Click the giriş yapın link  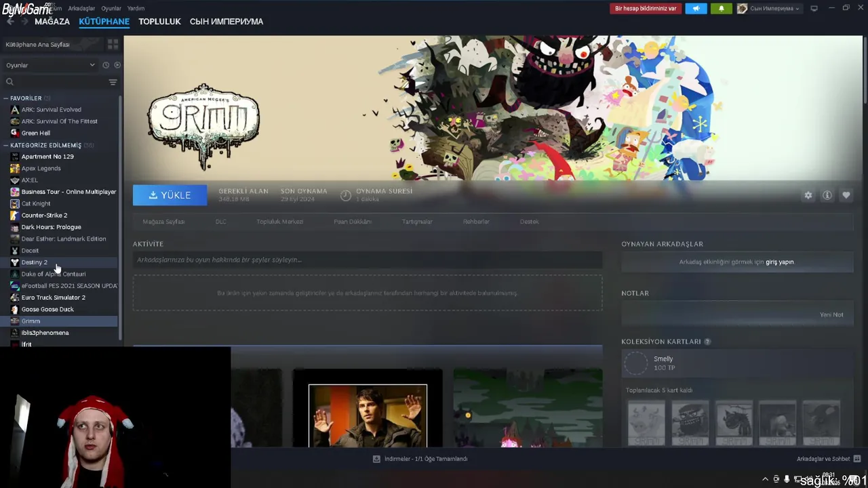780,262
